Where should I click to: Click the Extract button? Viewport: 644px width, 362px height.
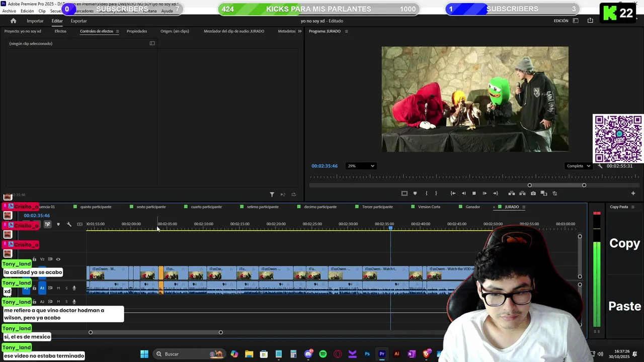pos(522,193)
